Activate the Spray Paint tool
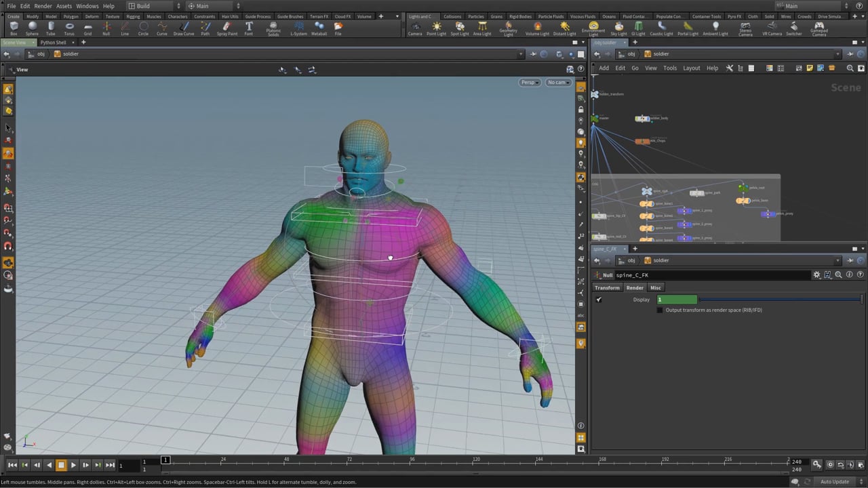This screenshot has height=488, width=868. 226,27
